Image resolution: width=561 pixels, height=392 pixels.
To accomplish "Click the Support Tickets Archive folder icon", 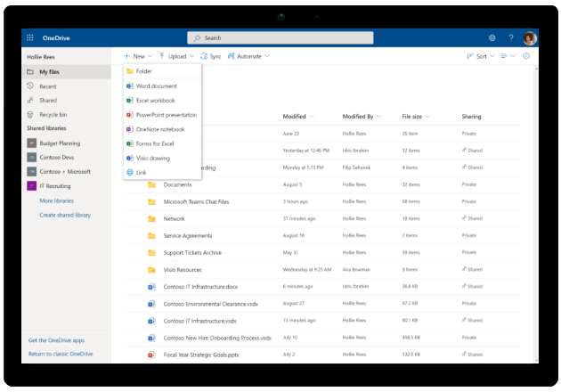I will pos(151,253).
